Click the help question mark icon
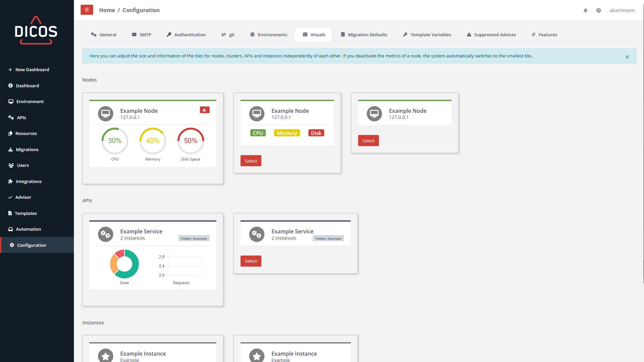644x362 pixels. [598, 10]
